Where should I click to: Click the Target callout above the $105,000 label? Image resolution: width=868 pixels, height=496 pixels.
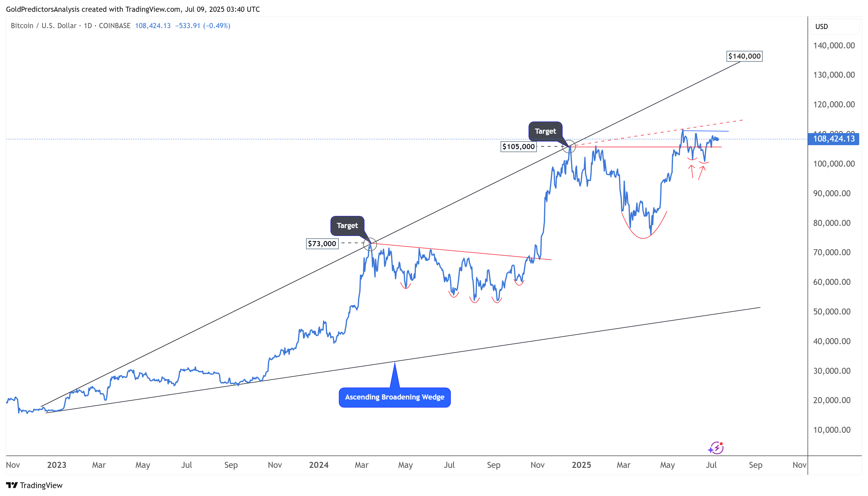coord(545,131)
